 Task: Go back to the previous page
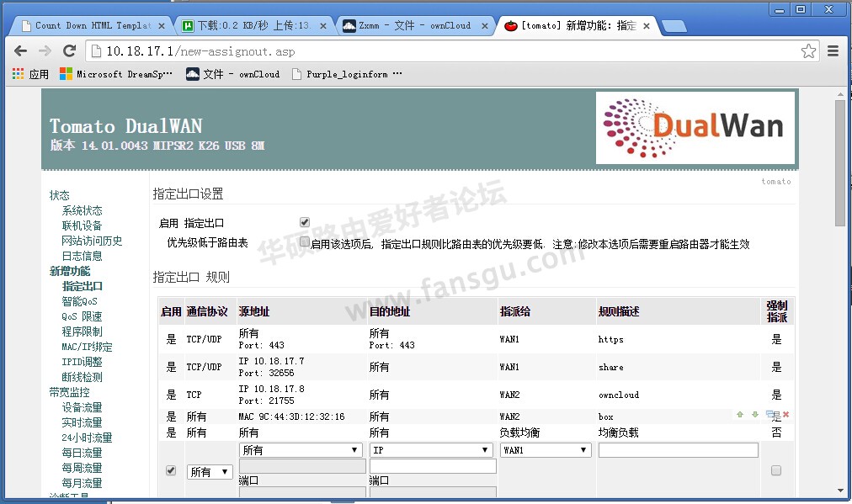click(x=21, y=51)
